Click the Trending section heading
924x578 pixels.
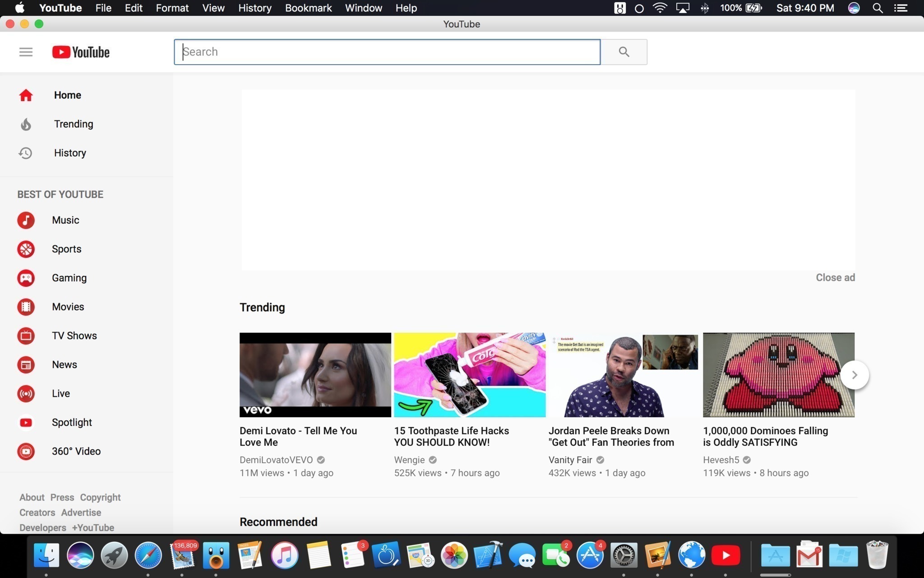click(262, 308)
